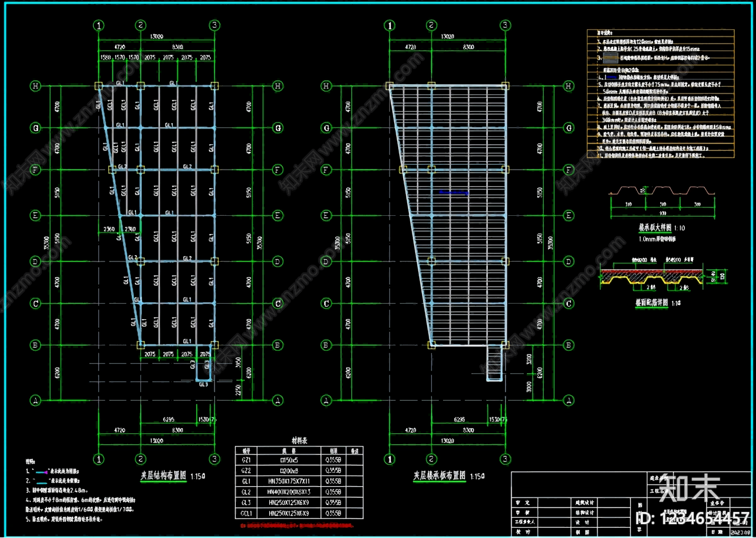Click the 楼承板大样图 detail title
This screenshot has width=756, height=538.
pyautogui.click(x=655, y=228)
